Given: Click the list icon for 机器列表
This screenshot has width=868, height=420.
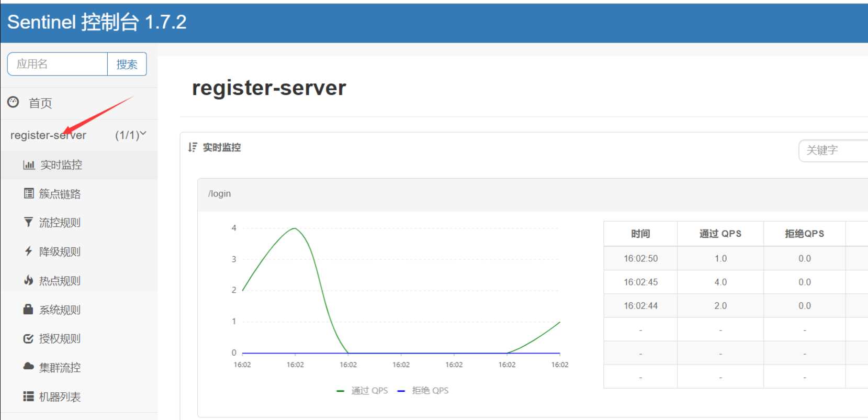Looking at the screenshot, I should click(29, 396).
